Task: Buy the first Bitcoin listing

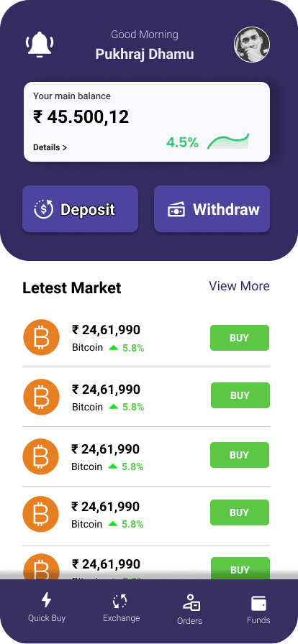Action: (x=240, y=338)
